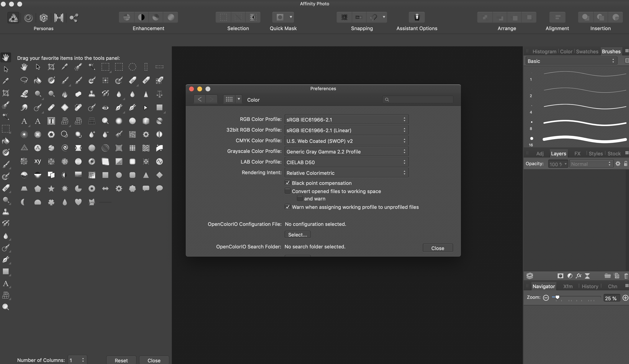Uncheck Warn when assigning working profile

[288, 207]
